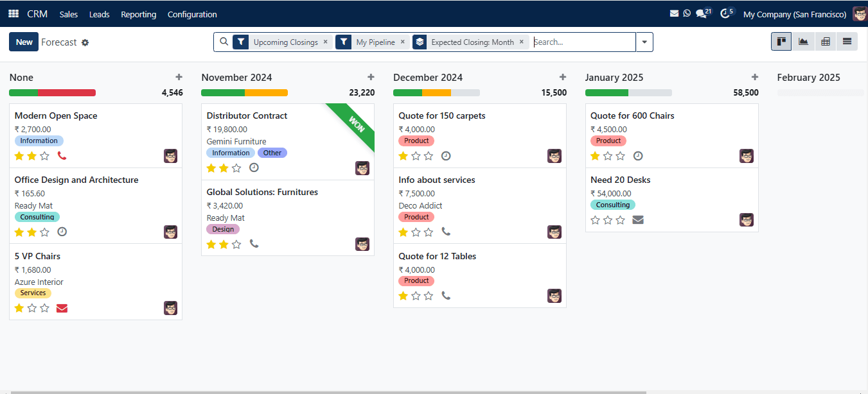Remove the Upcoming Closings filter
Image resolution: width=868 pixels, height=394 pixels.
click(x=326, y=42)
